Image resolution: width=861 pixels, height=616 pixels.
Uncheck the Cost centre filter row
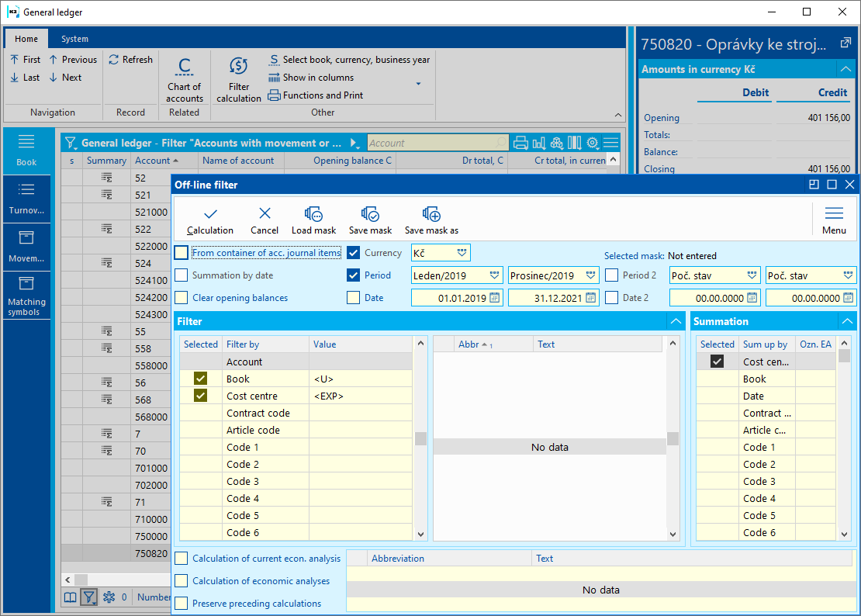pyautogui.click(x=200, y=396)
